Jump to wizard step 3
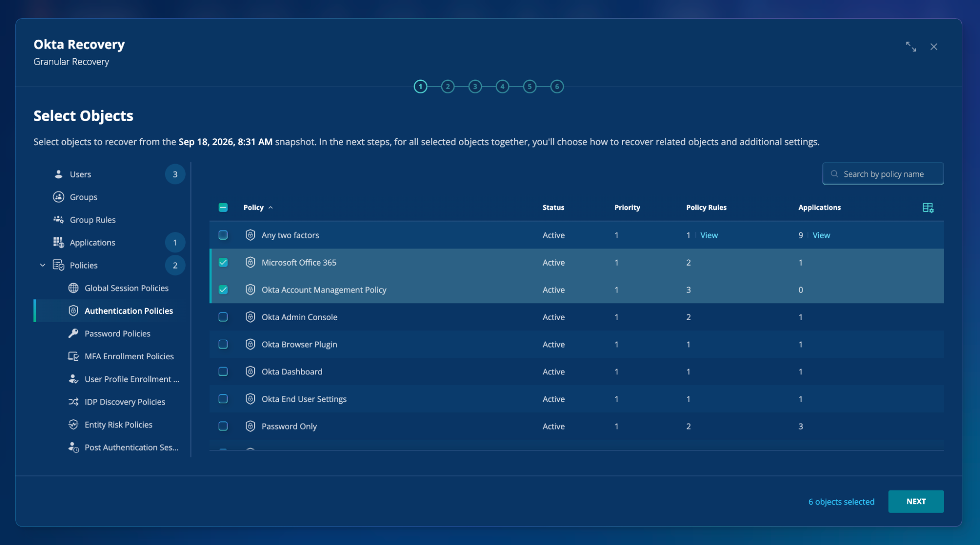980x545 pixels. (x=475, y=87)
